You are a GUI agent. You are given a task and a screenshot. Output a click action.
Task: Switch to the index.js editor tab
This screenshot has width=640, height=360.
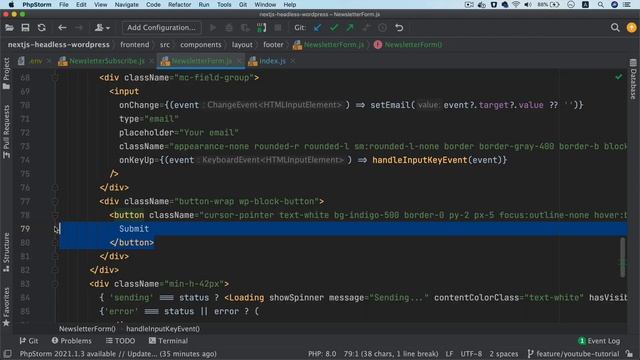point(272,61)
